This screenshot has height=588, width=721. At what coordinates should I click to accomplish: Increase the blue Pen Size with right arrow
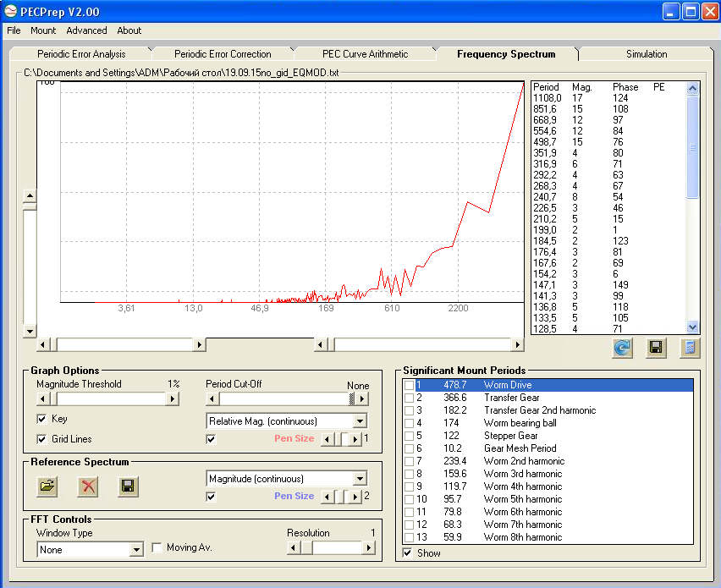tap(355, 497)
